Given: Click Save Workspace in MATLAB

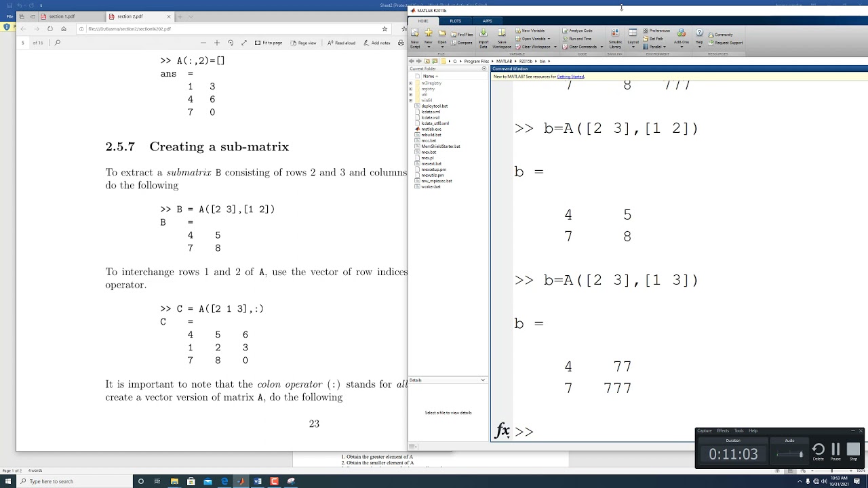Looking at the screenshot, I should [502, 37].
